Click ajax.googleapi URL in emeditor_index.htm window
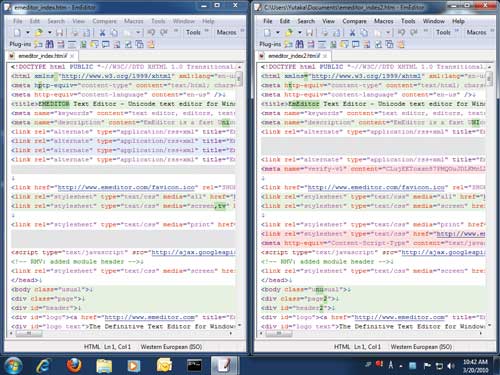This screenshot has height=375, width=500. pos(193,252)
